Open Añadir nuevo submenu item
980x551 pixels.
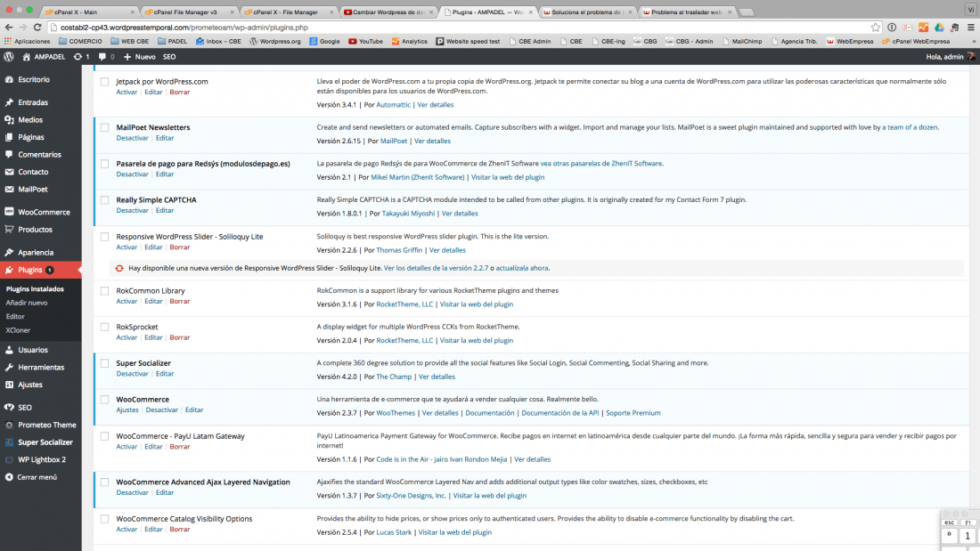[x=27, y=303]
